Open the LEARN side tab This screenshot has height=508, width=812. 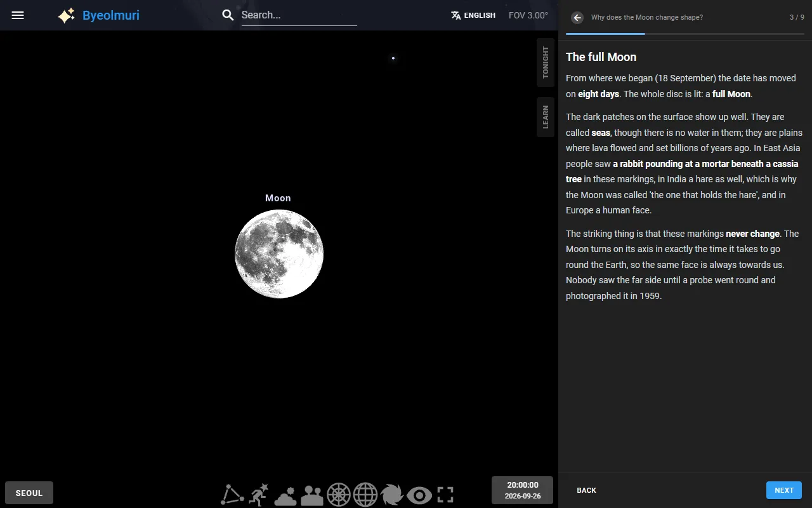click(x=546, y=117)
